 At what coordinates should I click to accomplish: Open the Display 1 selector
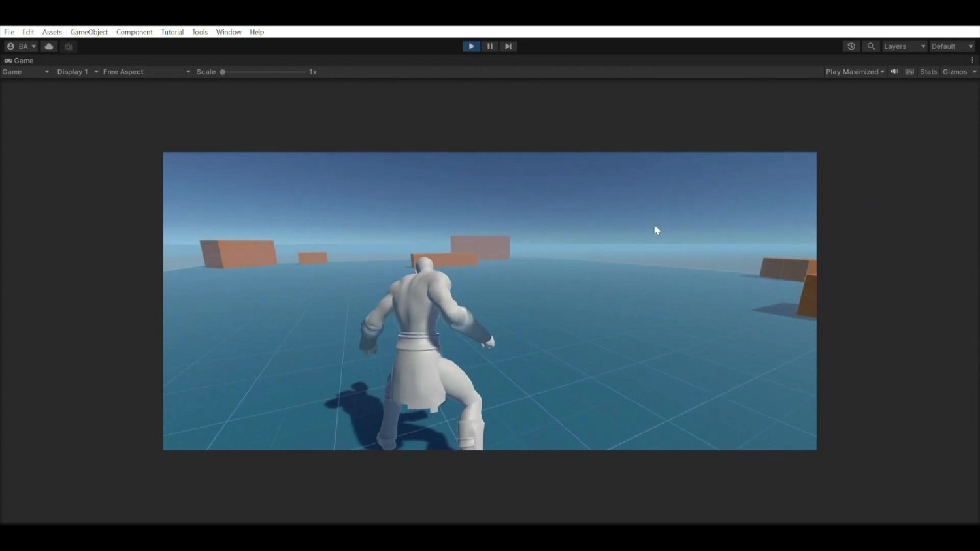[x=75, y=72]
